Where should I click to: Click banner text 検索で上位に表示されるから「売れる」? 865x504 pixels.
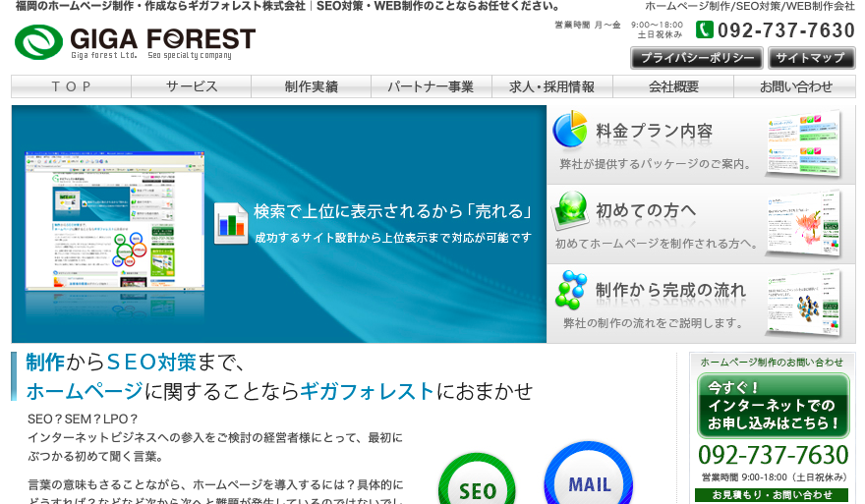(392, 211)
